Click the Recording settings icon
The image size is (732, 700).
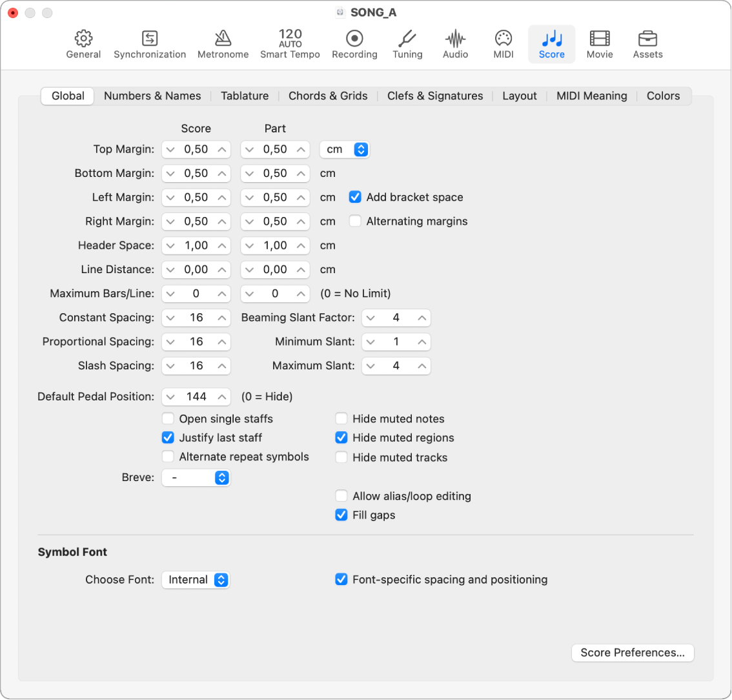point(354,38)
